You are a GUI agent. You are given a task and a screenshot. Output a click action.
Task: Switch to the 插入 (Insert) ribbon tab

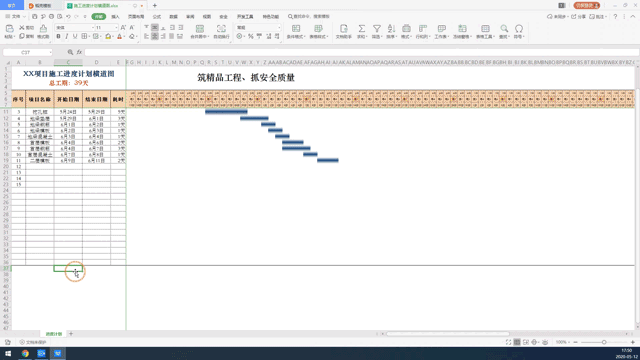point(116,17)
